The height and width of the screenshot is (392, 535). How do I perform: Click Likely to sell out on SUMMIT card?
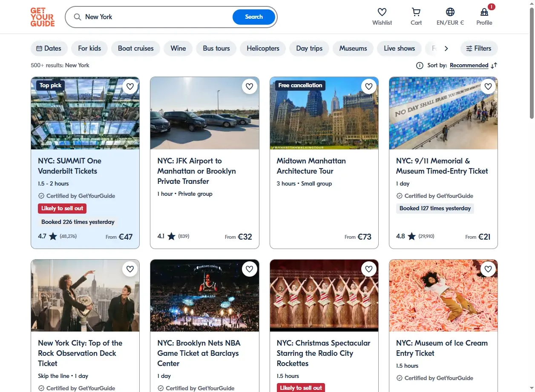point(62,209)
